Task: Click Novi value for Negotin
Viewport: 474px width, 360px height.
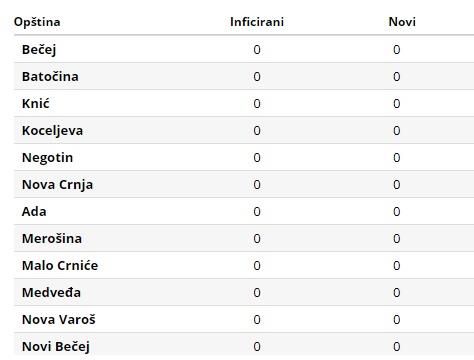Action: (x=396, y=158)
